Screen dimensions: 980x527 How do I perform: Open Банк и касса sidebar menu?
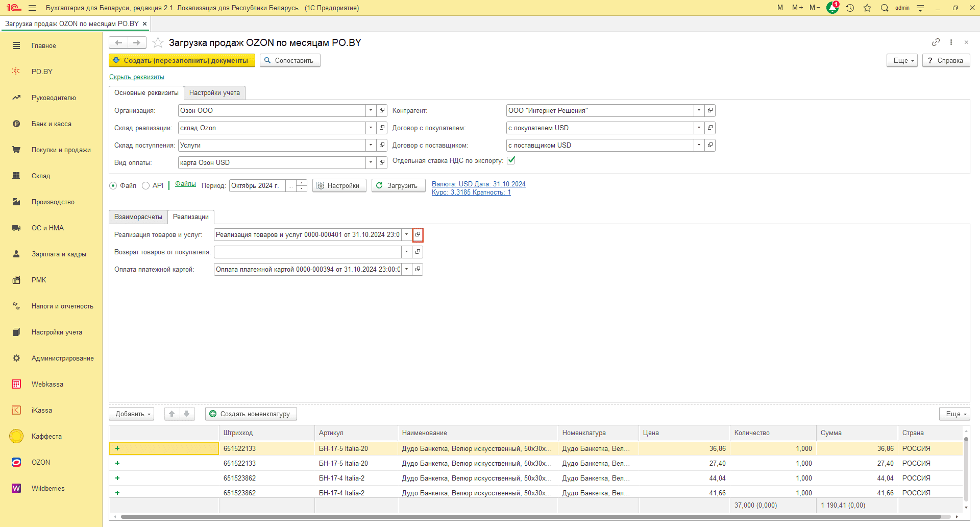pyautogui.click(x=51, y=124)
